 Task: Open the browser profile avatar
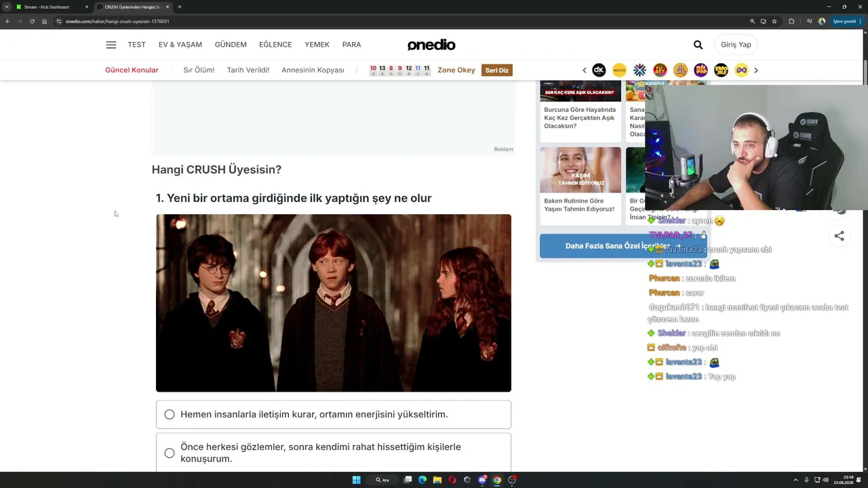822,21
